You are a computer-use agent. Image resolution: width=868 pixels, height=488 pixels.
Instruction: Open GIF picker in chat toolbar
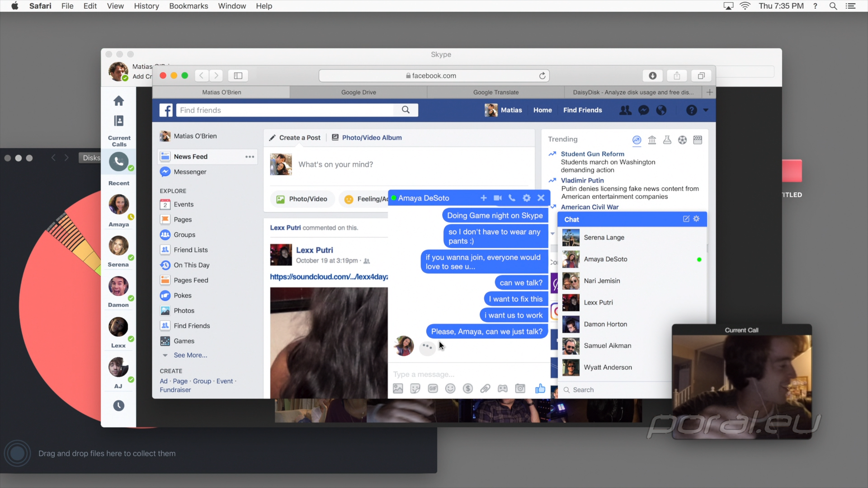pyautogui.click(x=433, y=389)
